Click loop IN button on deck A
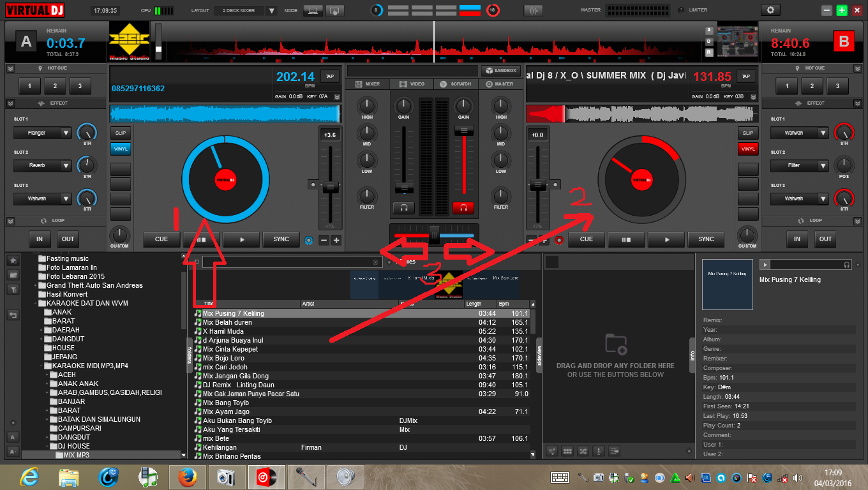Image resolution: width=868 pixels, height=490 pixels. [x=40, y=239]
